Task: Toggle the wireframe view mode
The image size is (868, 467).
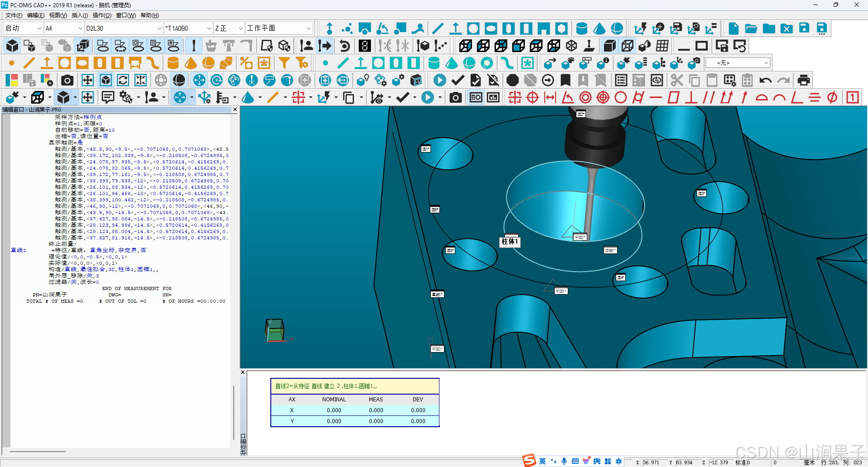Action: (x=627, y=46)
